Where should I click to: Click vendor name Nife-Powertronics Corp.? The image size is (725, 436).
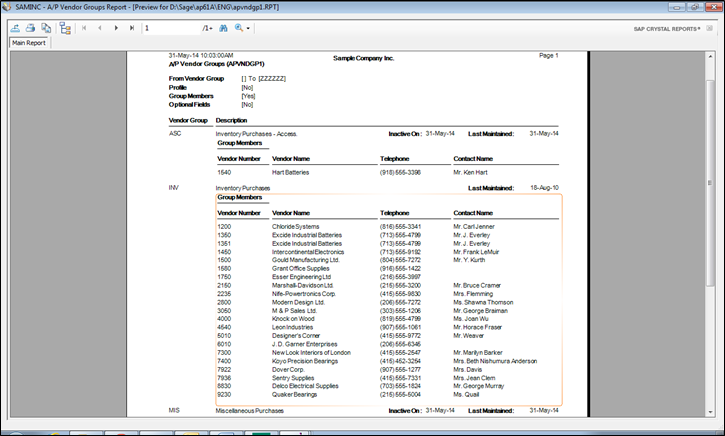click(304, 294)
